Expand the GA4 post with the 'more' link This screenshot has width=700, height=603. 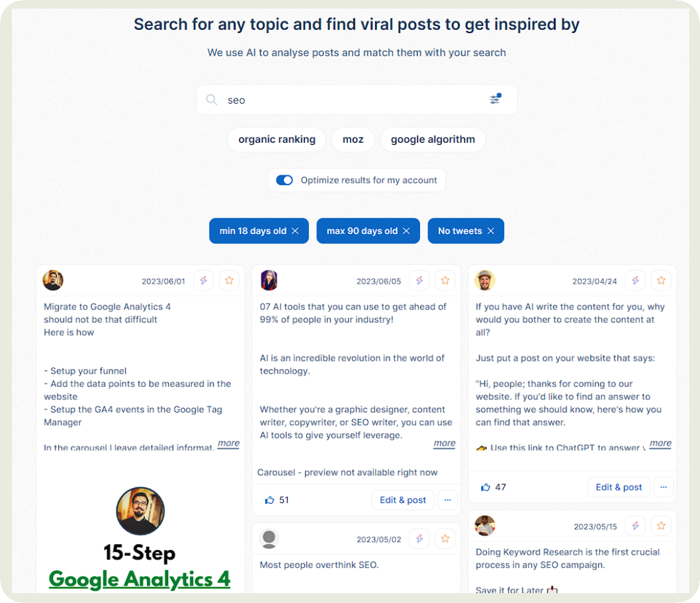pos(228,444)
